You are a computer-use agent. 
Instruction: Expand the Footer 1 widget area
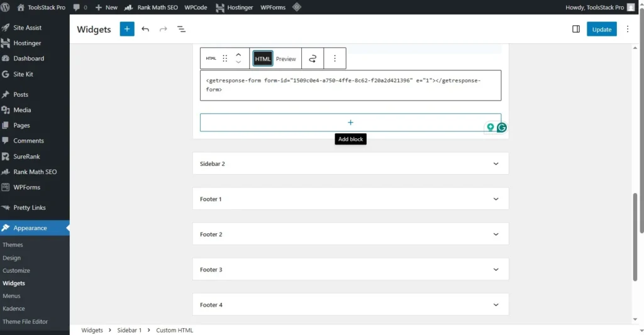tap(350, 199)
